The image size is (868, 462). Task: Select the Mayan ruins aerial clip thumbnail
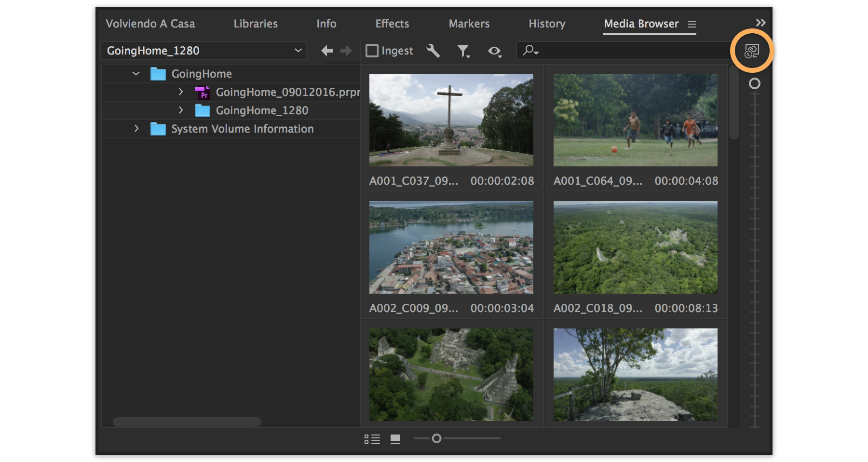[x=451, y=375]
